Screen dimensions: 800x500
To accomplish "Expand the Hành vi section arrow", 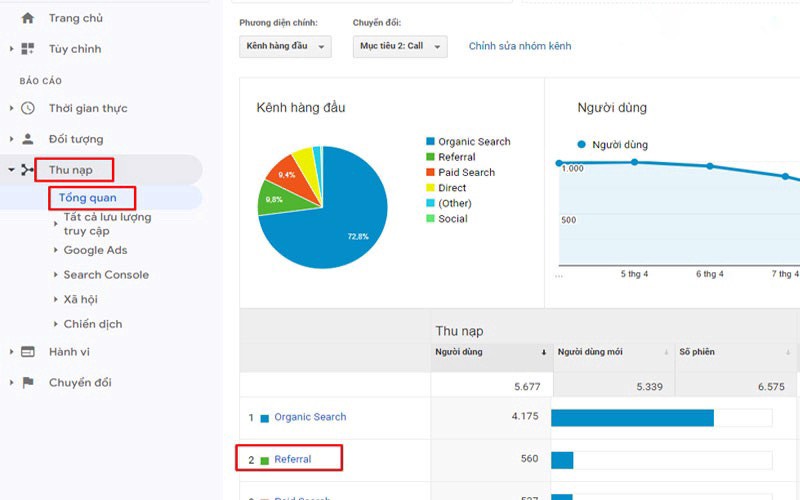I will [11, 352].
